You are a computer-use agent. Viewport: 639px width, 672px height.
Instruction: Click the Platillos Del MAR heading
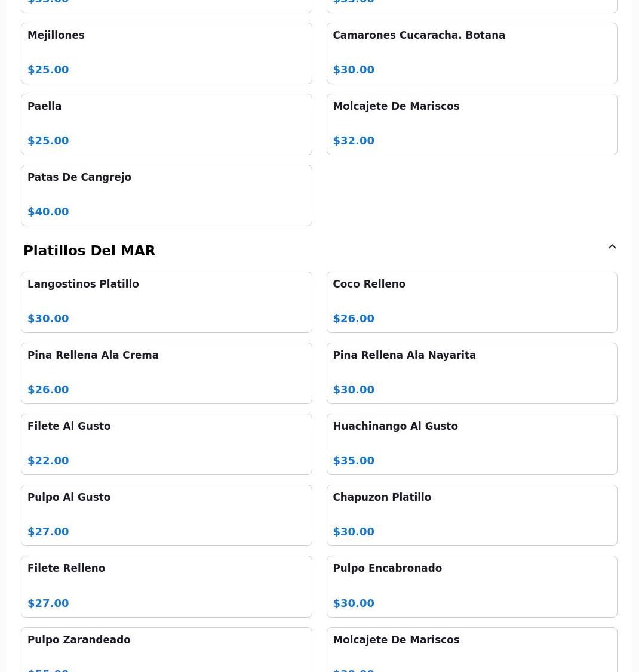tap(89, 250)
